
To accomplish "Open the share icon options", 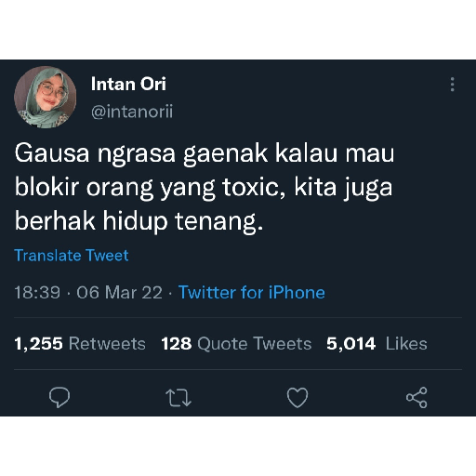I will click(x=416, y=397).
